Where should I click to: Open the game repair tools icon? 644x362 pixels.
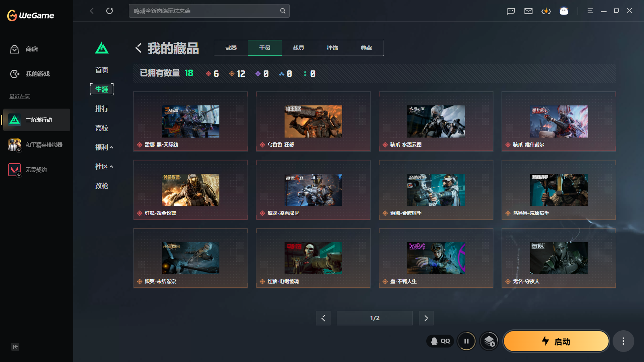coord(489,341)
